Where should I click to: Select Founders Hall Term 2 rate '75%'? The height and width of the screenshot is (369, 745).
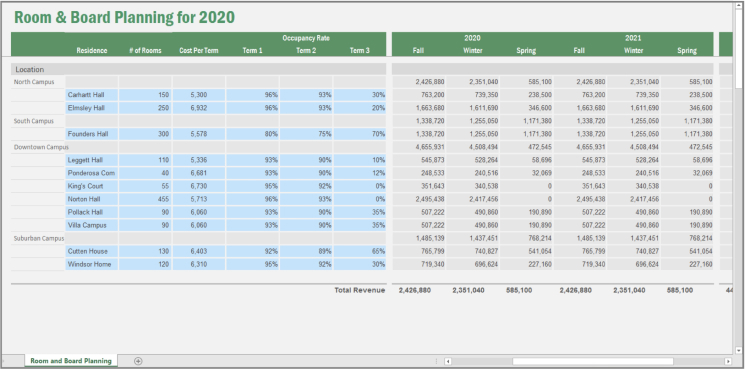click(306, 134)
